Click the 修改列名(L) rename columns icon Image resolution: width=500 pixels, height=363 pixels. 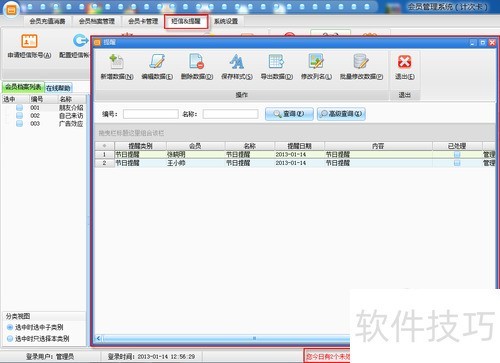coord(316,62)
